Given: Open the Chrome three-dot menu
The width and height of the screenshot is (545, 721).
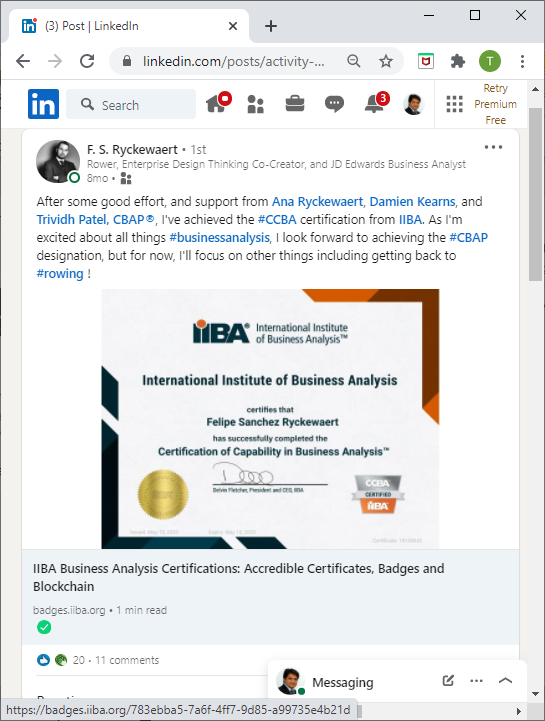Looking at the screenshot, I should tap(522, 61).
